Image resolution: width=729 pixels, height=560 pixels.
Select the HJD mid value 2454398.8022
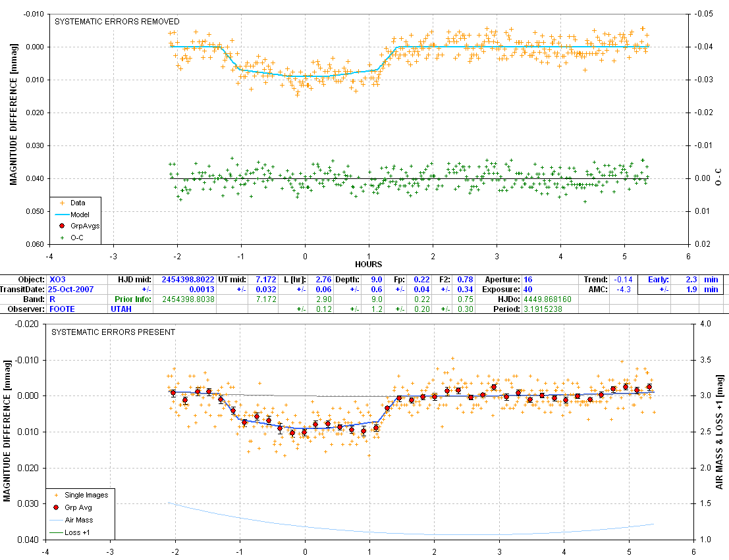[188, 279]
